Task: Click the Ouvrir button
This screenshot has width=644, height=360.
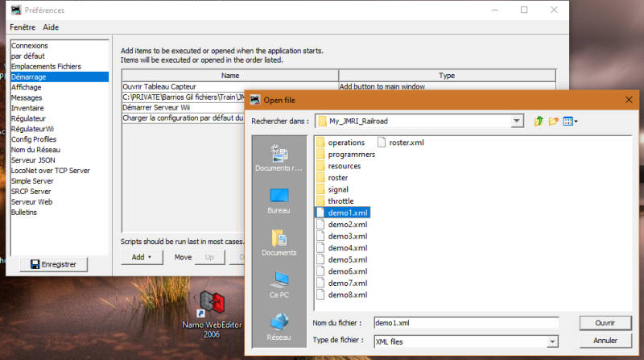Action: pos(605,322)
